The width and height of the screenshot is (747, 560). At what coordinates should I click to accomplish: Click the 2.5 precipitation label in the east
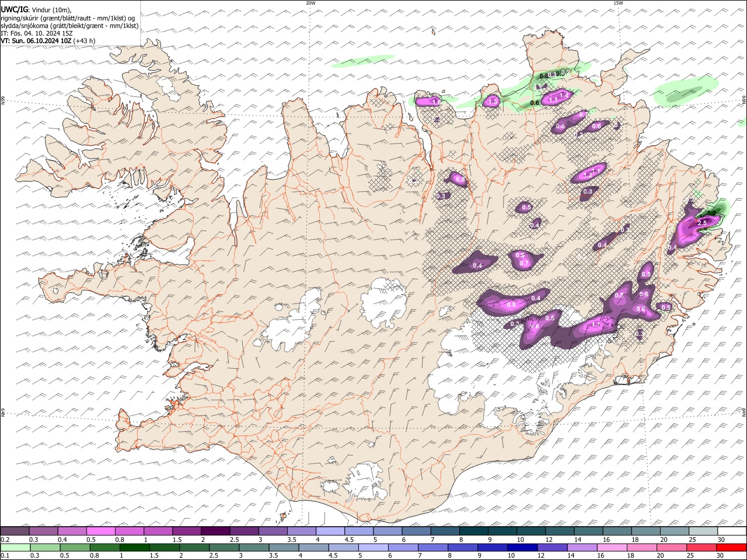pos(702,223)
